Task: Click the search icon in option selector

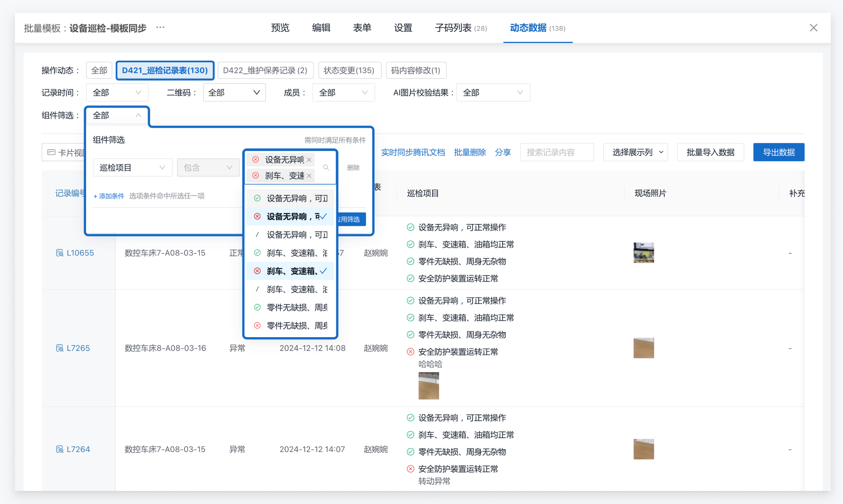Action: click(x=326, y=168)
